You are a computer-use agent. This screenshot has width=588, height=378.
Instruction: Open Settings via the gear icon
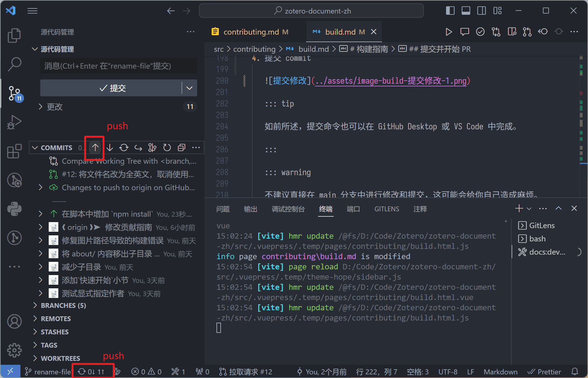[14, 350]
